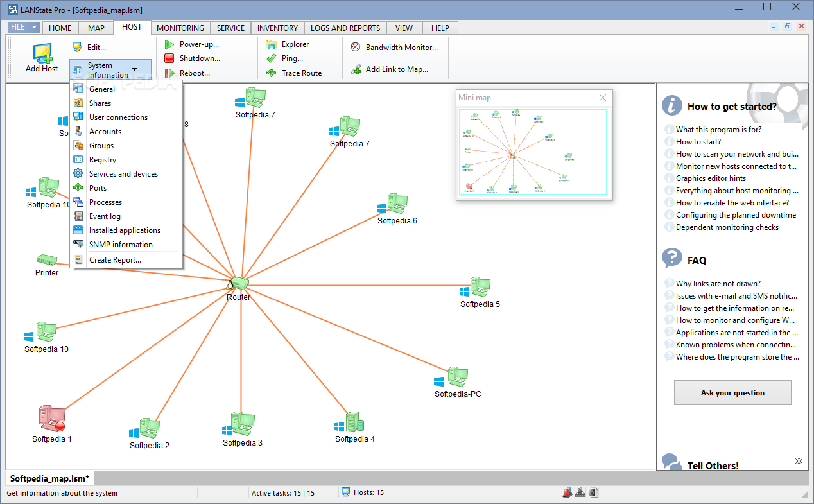Click the Bandwidth Monitor gauge icon
814x504 pixels.
[356, 47]
